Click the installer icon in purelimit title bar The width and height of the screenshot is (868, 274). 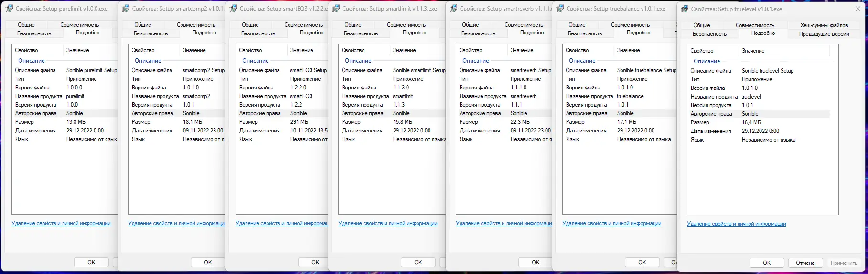[9, 9]
